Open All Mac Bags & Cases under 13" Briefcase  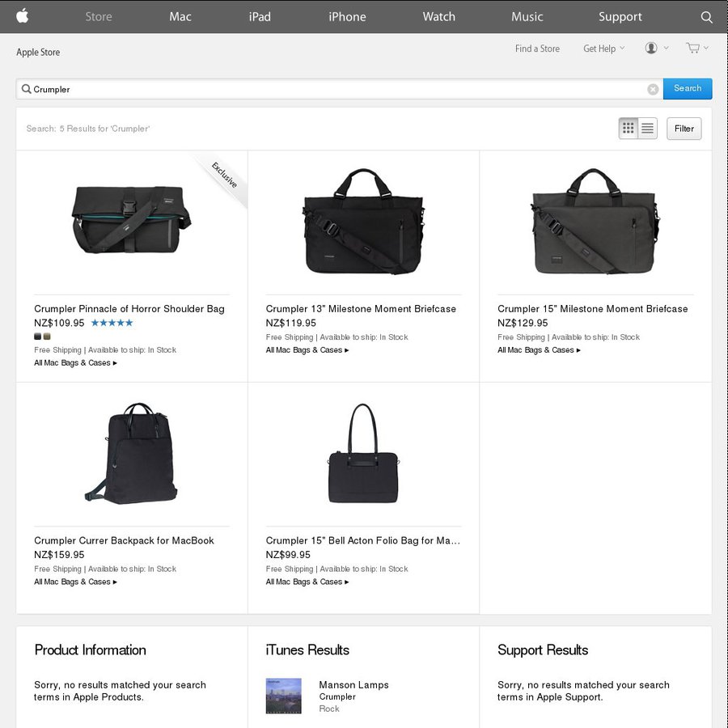point(307,349)
